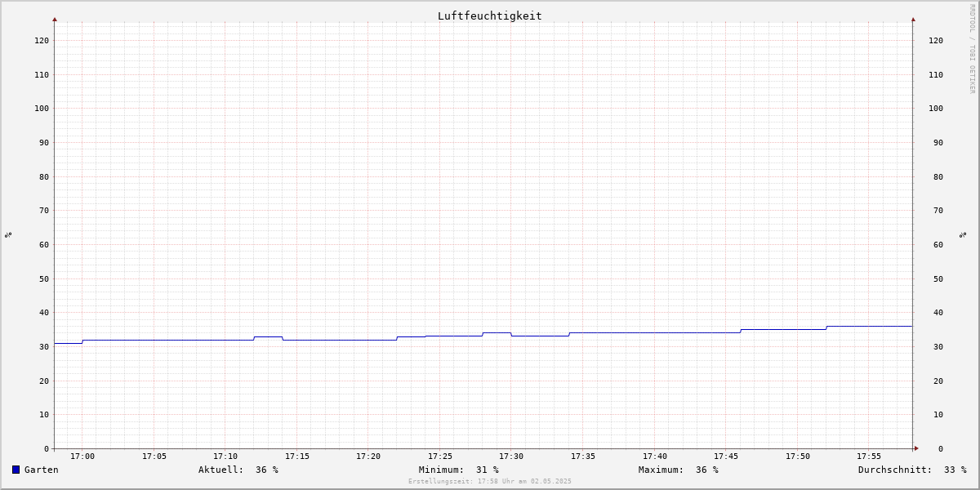Click the 17:20 time axis label
The height and width of the screenshot is (490, 980).
tap(368, 457)
